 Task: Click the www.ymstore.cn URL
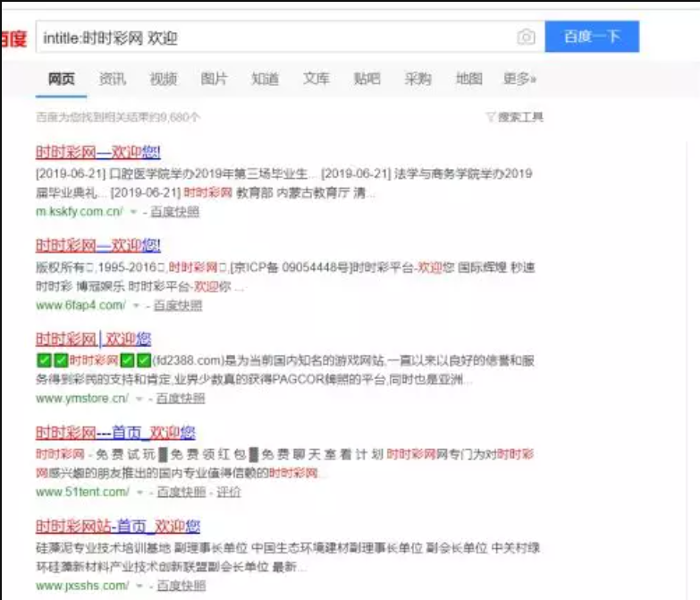[x=82, y=398]
